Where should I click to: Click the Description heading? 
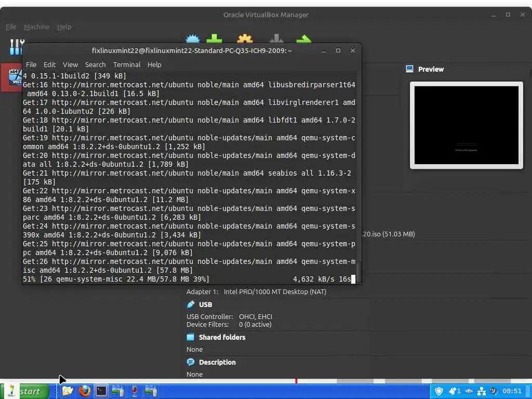click(x=217, y=362)
